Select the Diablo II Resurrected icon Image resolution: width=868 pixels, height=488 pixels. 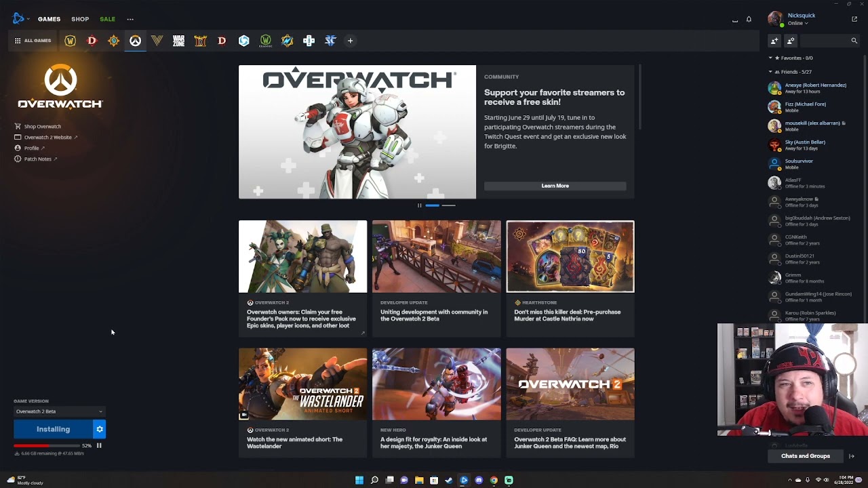200,41
